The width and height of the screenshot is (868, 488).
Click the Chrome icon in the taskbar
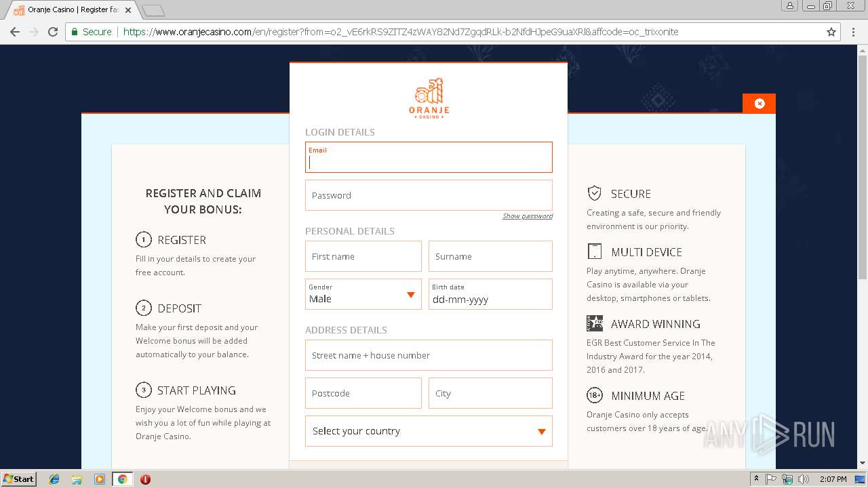click(x=122, y=479)
